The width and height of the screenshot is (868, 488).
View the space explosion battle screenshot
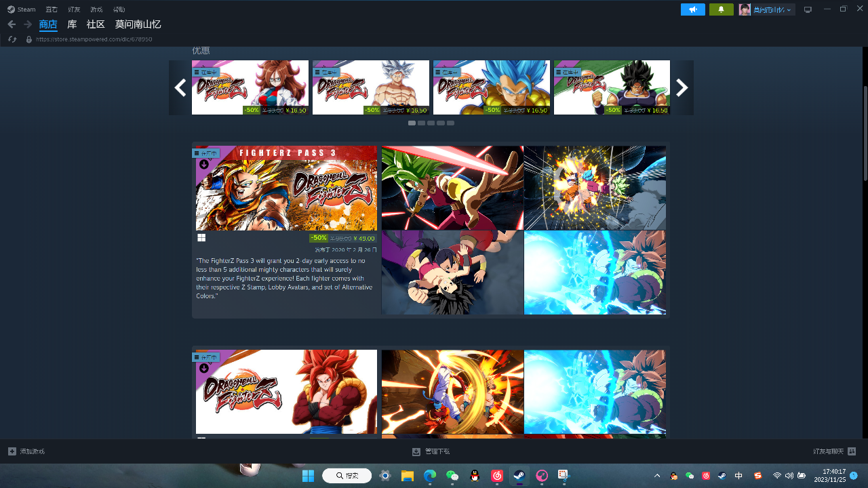595,188
